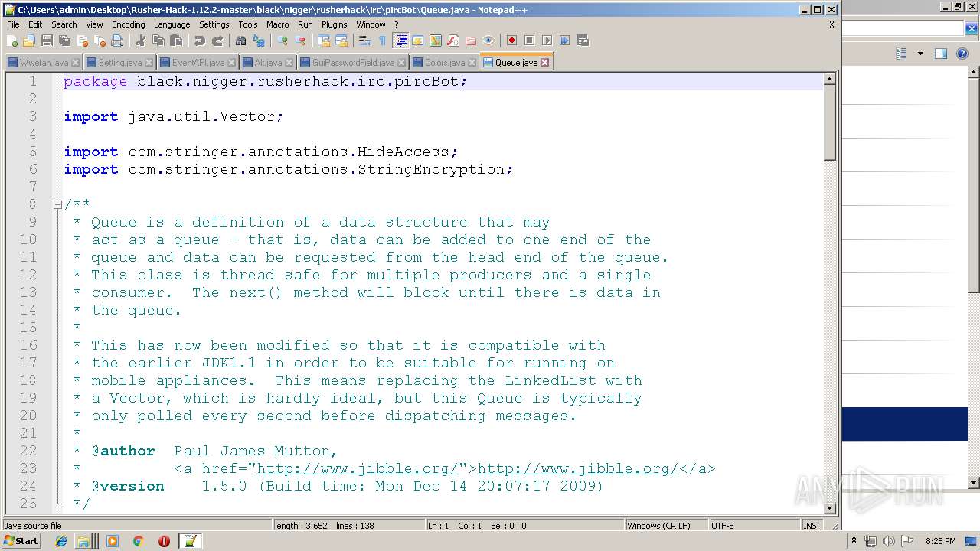Toggle Synchronize Horizontal Scrolling button
This screenshot has width=980, height=551.
click(x=341, y=41)
